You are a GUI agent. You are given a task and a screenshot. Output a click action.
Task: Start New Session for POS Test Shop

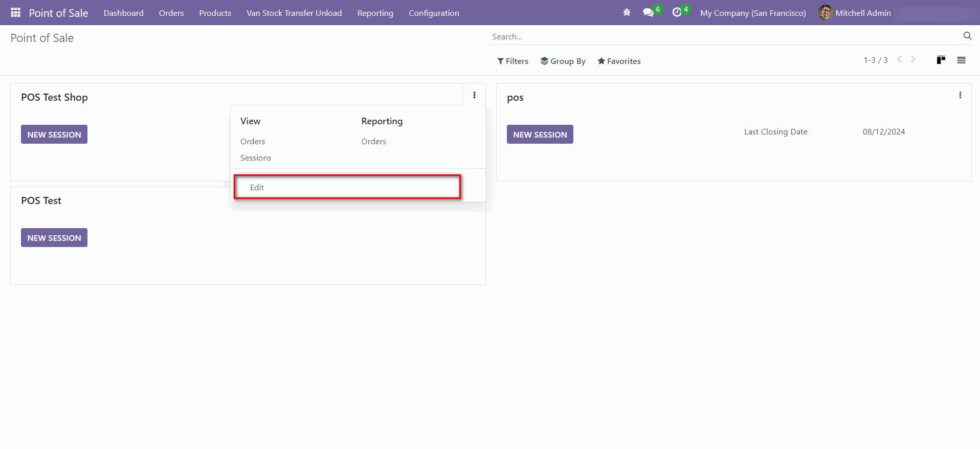click(x=54, y=134)
